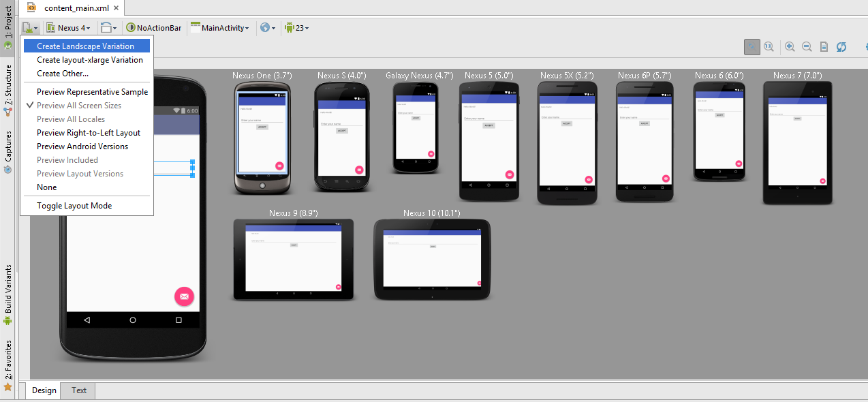
Task: Open the screen orientation dropdown
Action: [108, 28]
